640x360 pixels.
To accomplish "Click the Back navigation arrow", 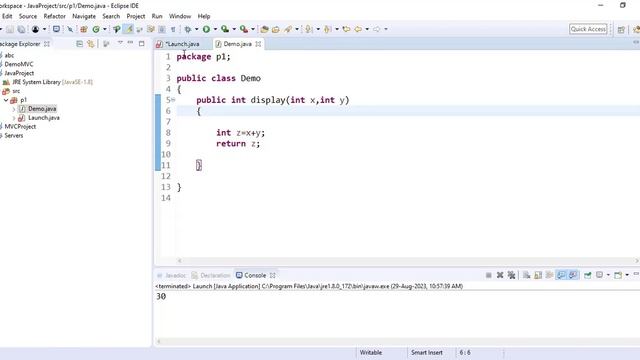I will (358, 29).
